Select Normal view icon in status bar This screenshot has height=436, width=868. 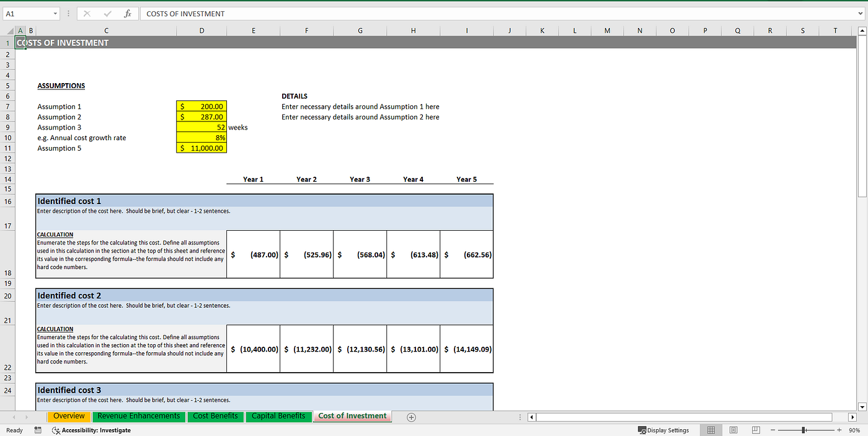tap(711, 430)
